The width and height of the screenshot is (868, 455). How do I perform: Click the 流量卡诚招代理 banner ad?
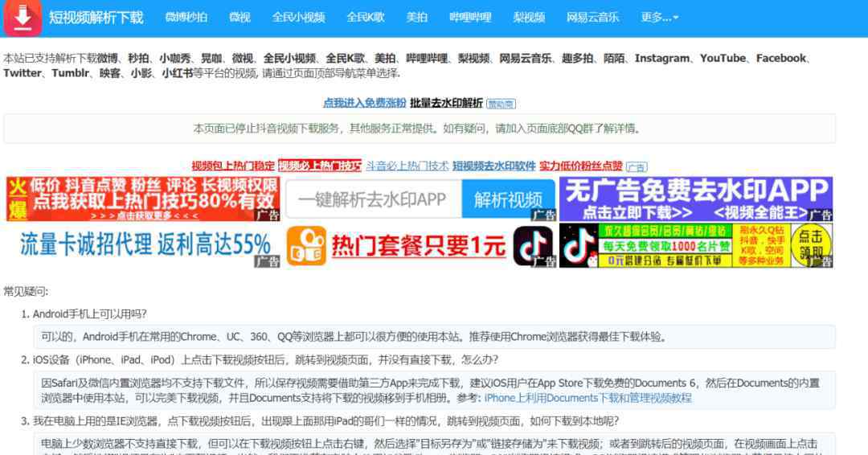point(143,245)
